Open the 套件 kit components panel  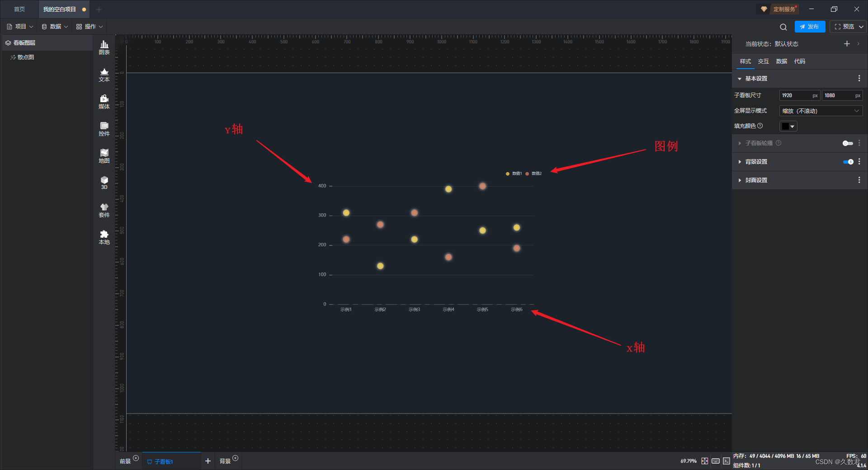(x=104, y=210)
